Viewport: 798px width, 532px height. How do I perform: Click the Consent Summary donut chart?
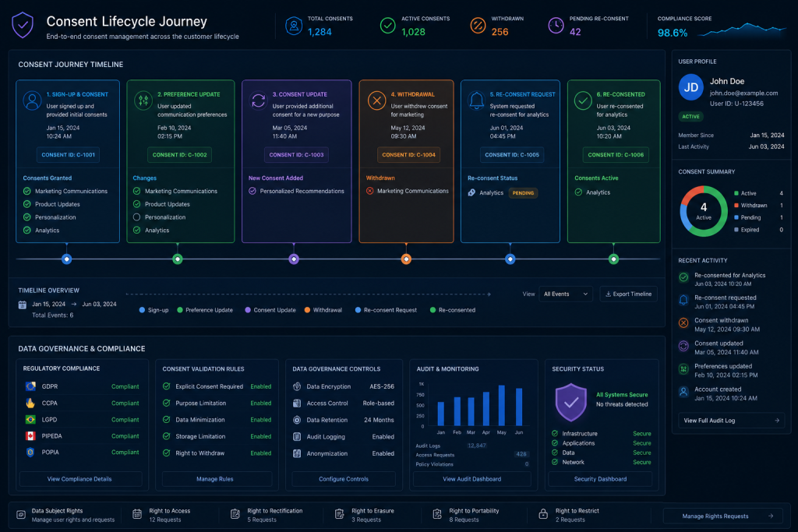point(704,211)
